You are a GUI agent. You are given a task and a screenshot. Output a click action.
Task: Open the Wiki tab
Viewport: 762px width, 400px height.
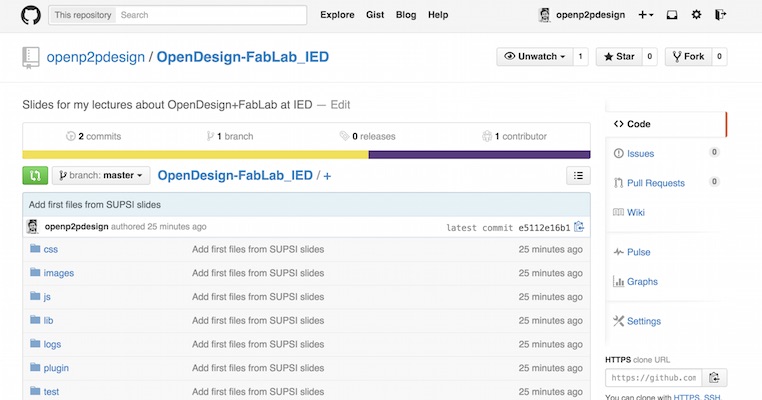pyautogui.click(x=636, y=213)
